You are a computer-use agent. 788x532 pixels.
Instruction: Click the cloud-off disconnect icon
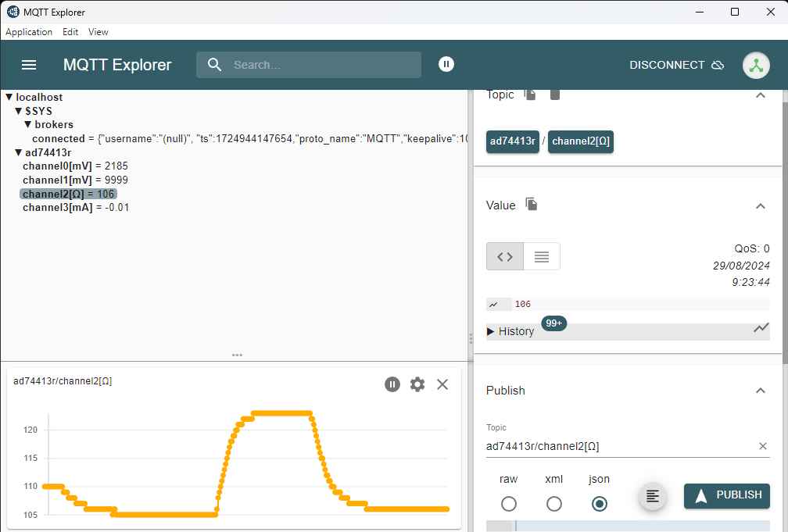tap(718, 66)
